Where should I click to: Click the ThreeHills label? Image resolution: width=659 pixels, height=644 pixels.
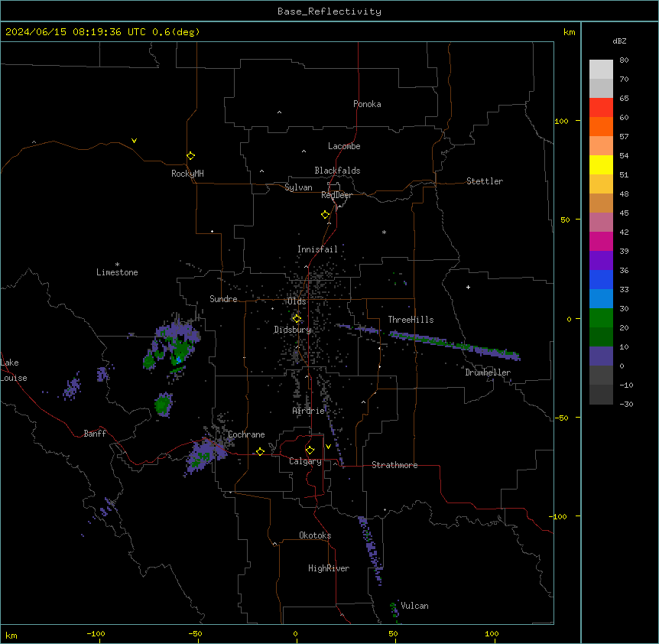tap(411, 320)
